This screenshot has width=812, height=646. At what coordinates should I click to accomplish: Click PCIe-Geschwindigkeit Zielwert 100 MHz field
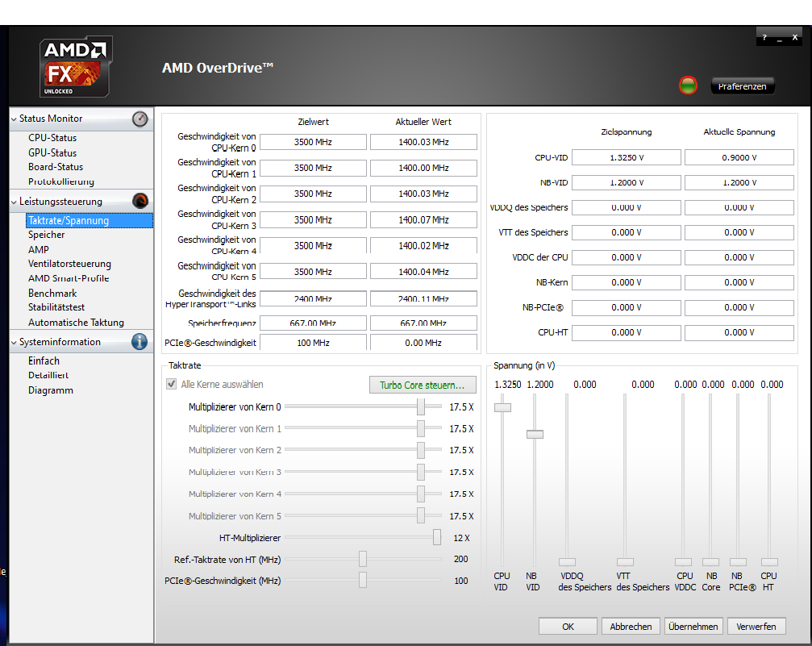[x=313, y=343]
